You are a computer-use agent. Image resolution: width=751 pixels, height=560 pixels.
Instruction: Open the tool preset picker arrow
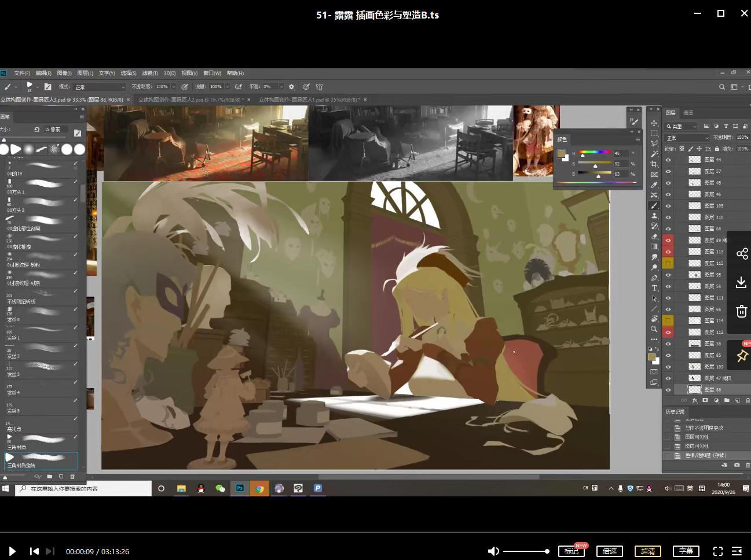pos(16,87)
